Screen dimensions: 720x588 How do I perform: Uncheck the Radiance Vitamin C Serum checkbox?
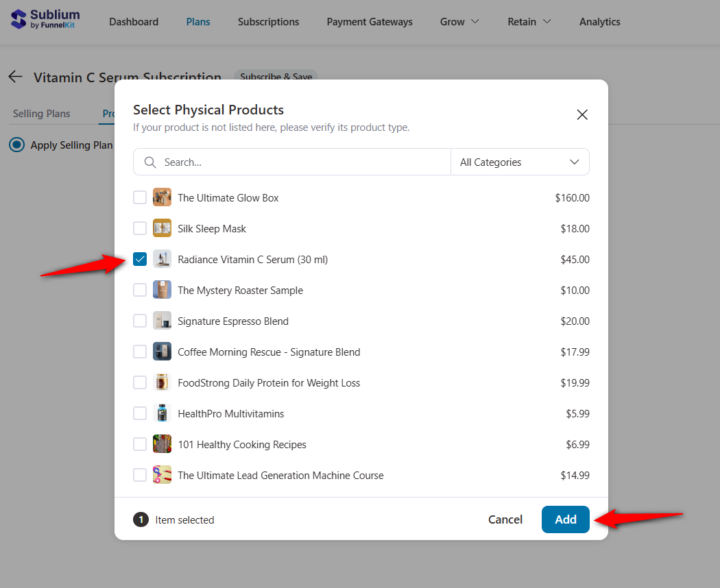coord(140,259)
